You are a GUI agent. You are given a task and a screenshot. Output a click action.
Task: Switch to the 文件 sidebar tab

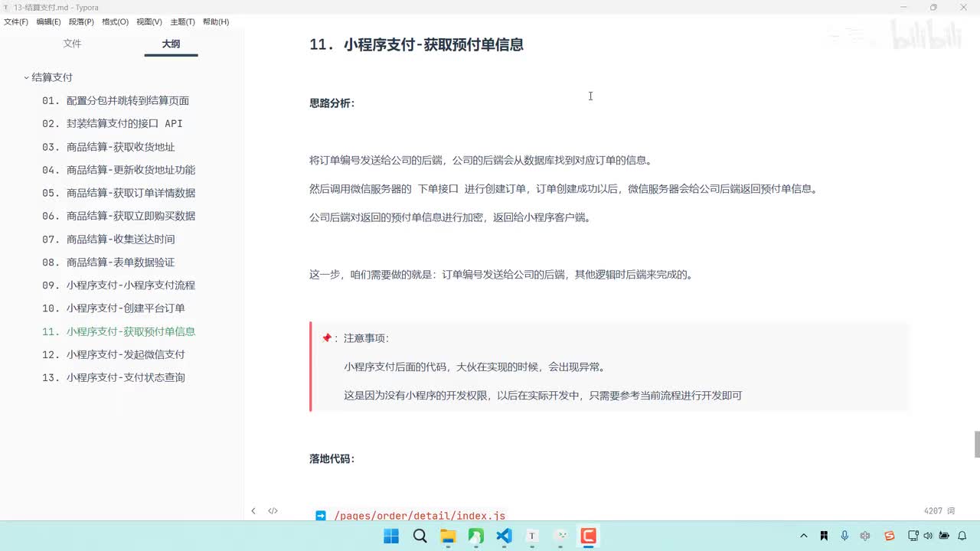click(72, 44)
